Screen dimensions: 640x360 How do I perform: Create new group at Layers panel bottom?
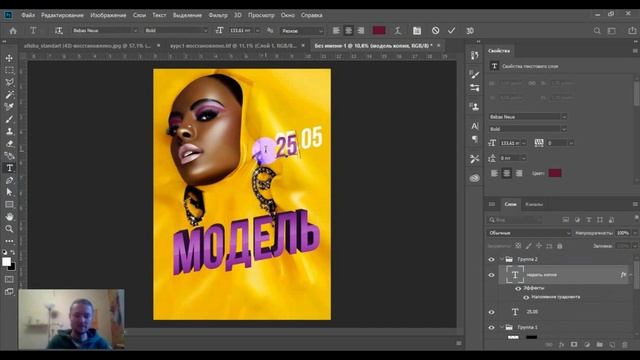tap(599, 345)
